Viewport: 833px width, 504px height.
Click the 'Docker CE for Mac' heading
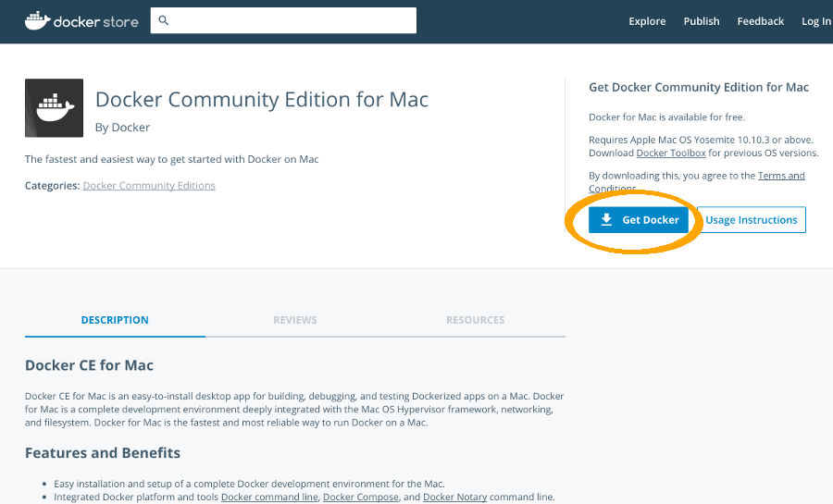[x=89, y=365]
